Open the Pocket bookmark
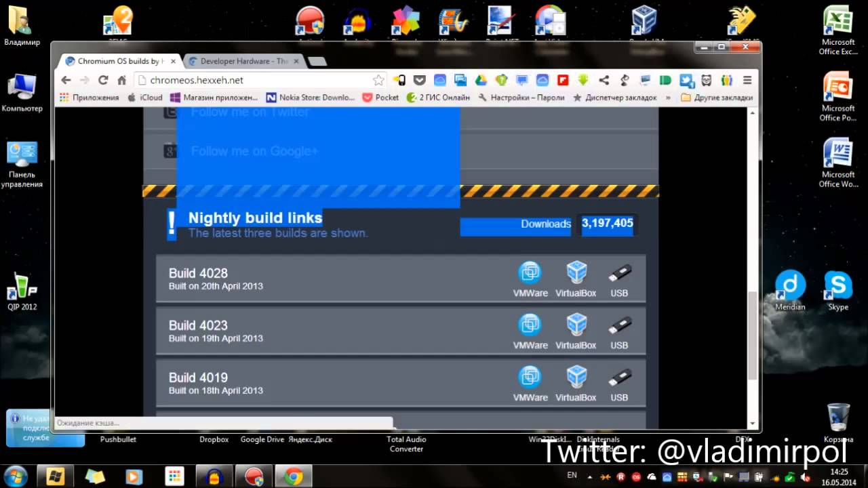 point(380,98)
